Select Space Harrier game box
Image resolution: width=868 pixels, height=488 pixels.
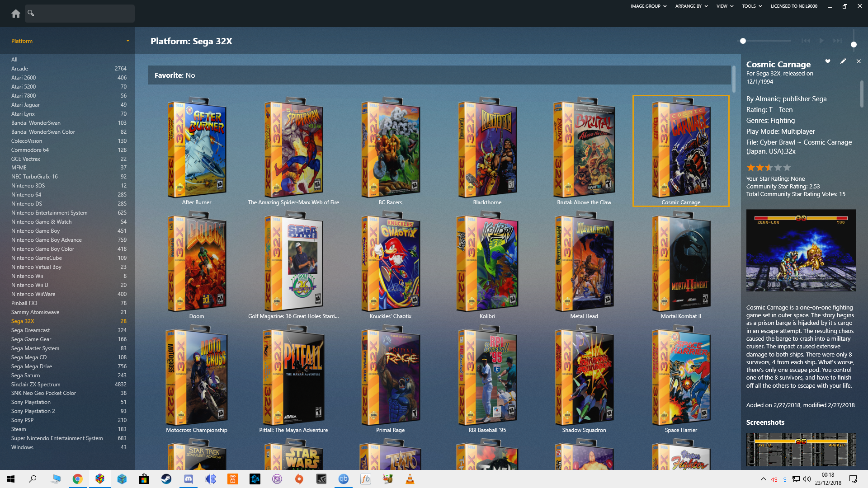click(681, 375)
